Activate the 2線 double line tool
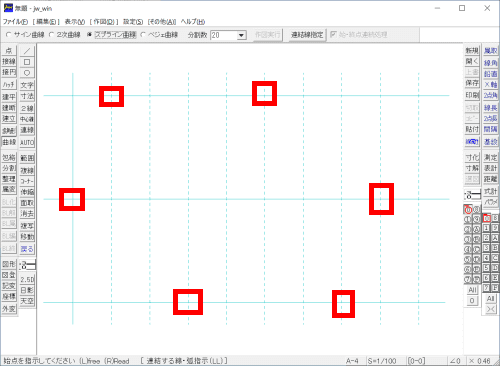The image size is (500, 366). (x=27, y=108)
